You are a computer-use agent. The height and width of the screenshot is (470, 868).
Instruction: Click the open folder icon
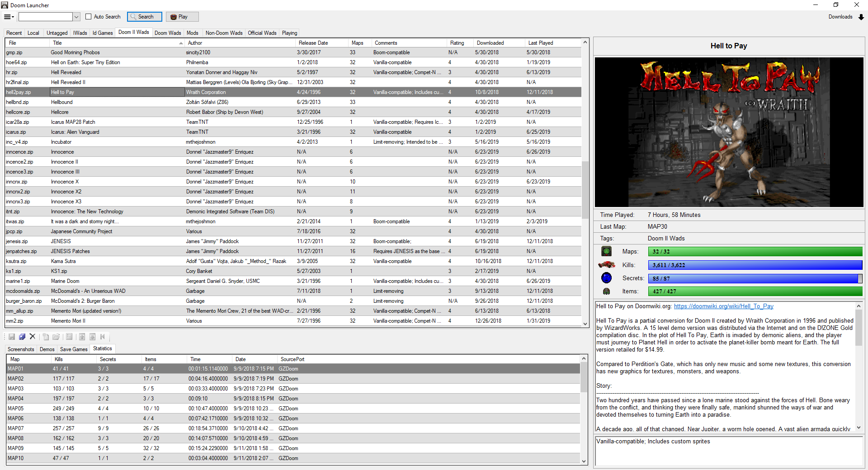(x=56, y=337)
